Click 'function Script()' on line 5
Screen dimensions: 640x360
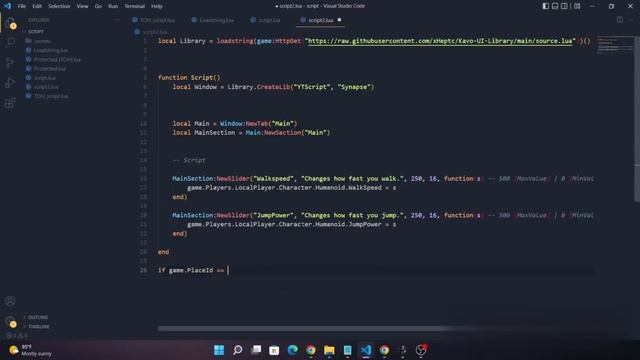[x=189, y=78]
